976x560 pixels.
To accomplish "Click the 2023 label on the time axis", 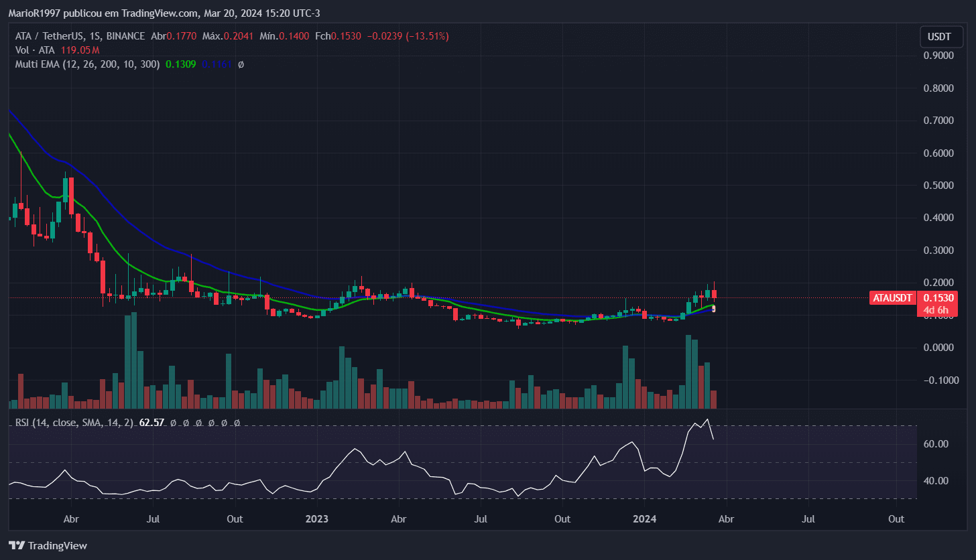I will (x=316, y=519).
